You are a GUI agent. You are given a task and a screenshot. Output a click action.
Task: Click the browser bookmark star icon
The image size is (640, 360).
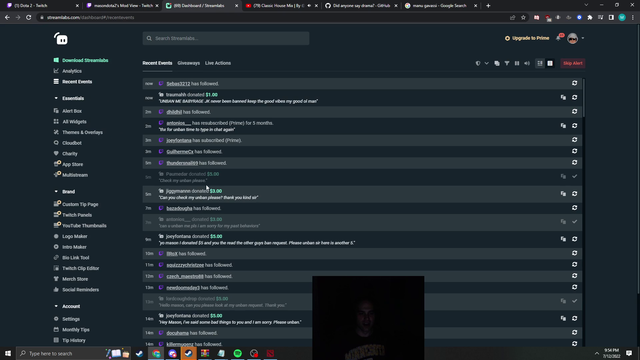[x=523, y=18]
